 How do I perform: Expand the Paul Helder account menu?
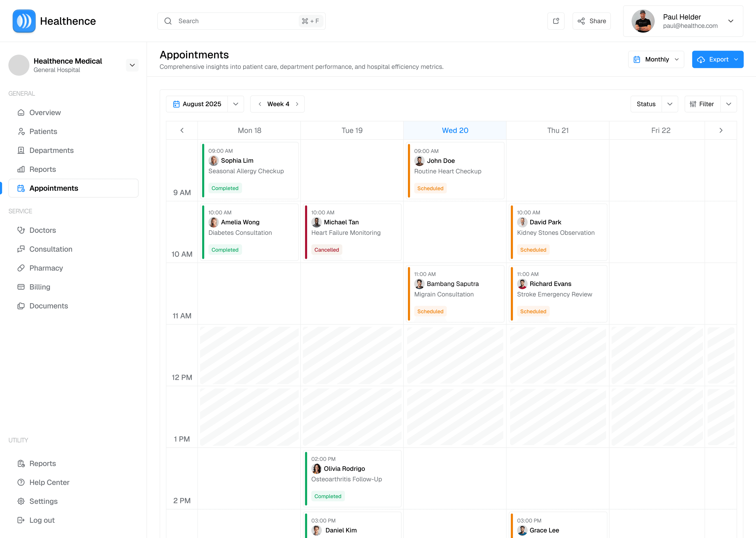(x=731, y=21)
